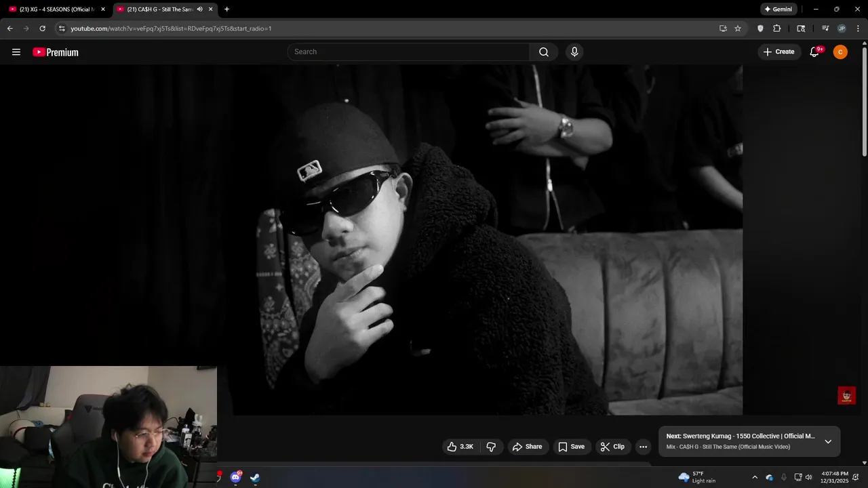Like the video with thumbs up
Screen dimensions: 868x488
[x=460, y=447]
